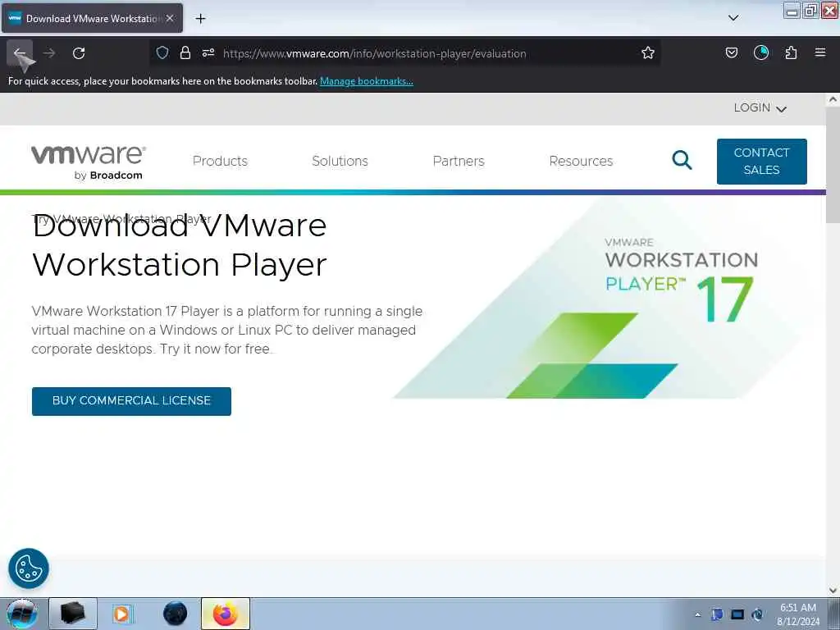840x630 pixels.
Task: Expand the list all tabs chevron
Action: point(733,18)
